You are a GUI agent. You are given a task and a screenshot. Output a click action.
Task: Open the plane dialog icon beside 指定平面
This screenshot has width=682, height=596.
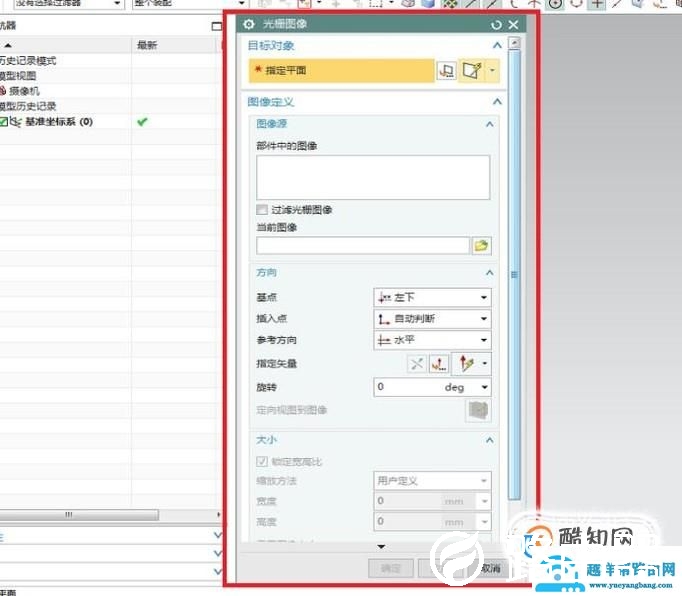447,70
